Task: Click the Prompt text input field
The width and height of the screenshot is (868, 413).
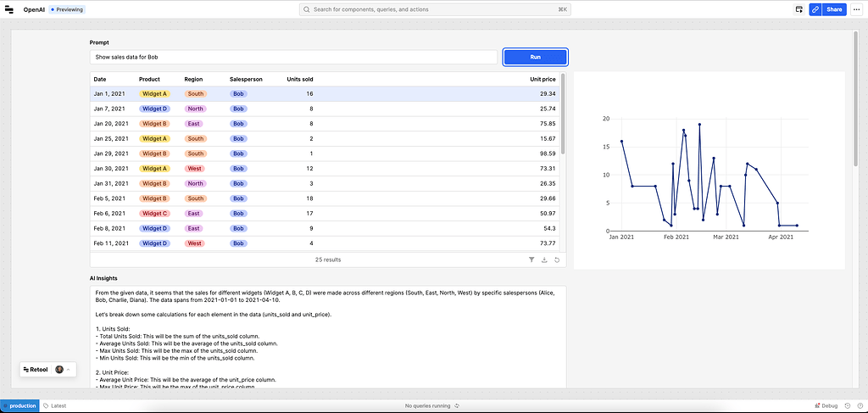Action: coord(293,57)
